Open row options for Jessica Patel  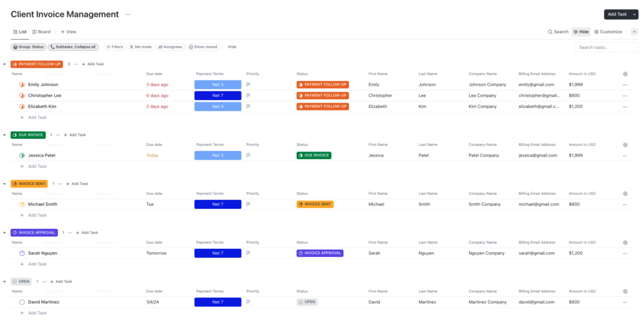pos(625,156)
